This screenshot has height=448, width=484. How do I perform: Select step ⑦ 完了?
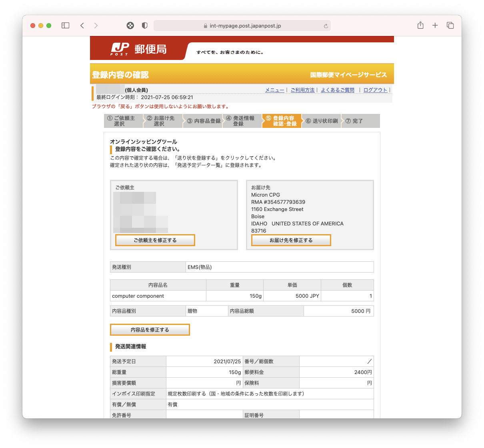pyautogui.click(x=361, y=121)
